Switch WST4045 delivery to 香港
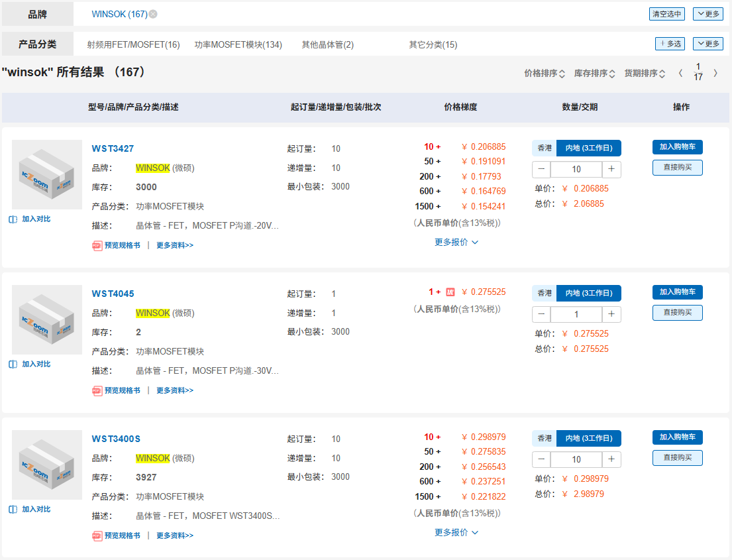Image resolution: width=732 pixels, height=560 pixels. pyautogui.click(x=545, y=294)
